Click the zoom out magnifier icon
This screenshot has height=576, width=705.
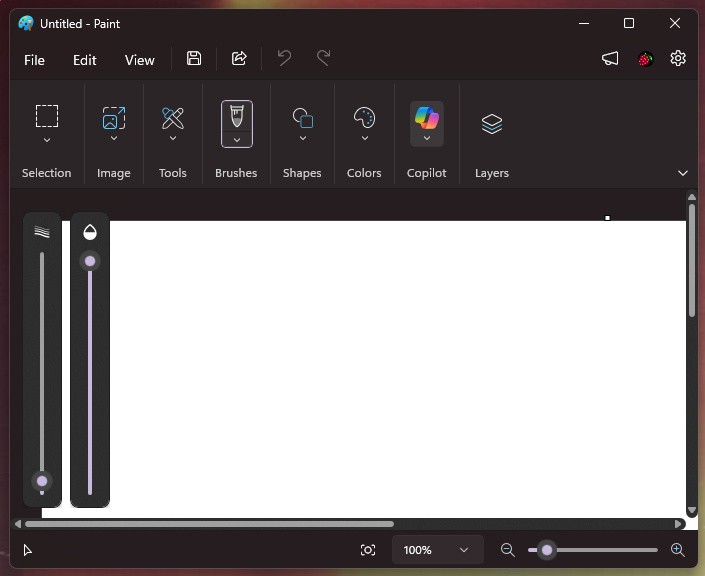pos(508,550)
